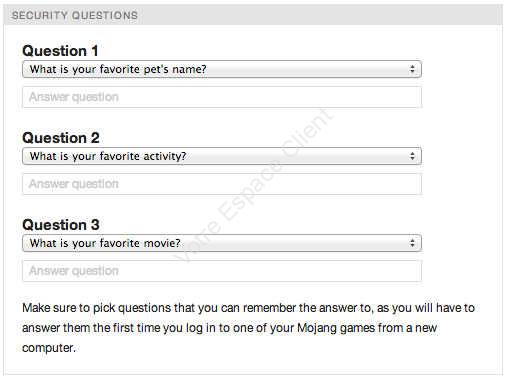Image resolution: width=509 pixels, height=378 pixels.
Task: Focus the answer field under Question 3
Action: tap(222, 271)
